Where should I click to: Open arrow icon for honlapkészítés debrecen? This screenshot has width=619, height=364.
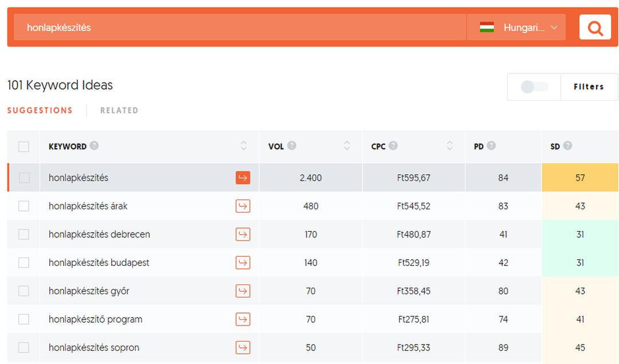click(x=243, y=234)
